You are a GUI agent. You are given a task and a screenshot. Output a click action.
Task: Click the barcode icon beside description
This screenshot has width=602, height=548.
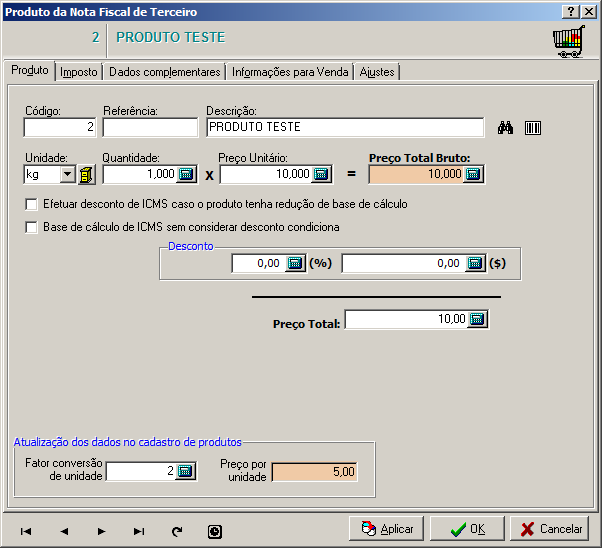[533, 128]
